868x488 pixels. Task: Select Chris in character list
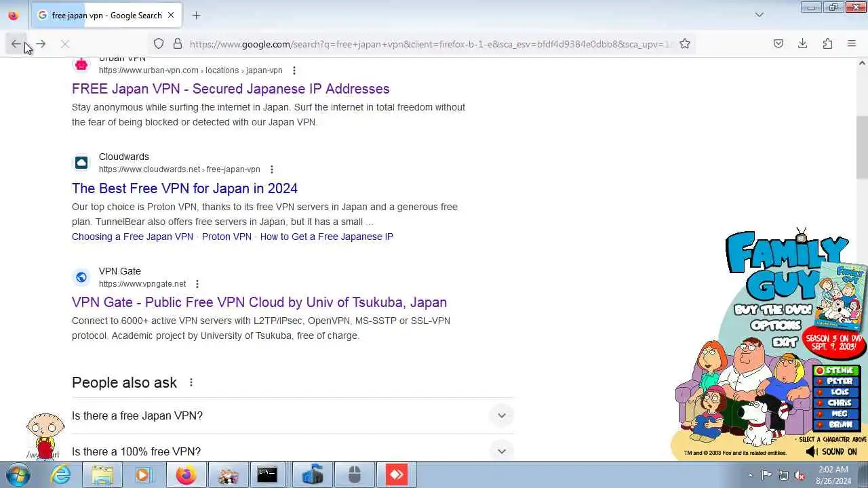tap(837, 403)
